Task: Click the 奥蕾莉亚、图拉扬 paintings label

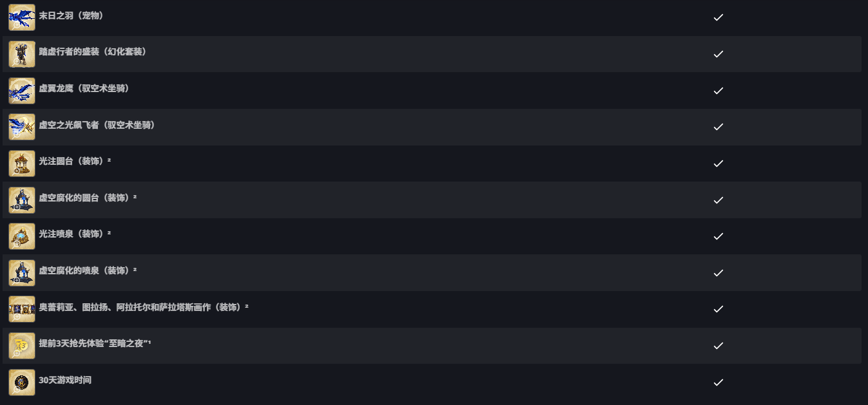Action: pos(142,307)
